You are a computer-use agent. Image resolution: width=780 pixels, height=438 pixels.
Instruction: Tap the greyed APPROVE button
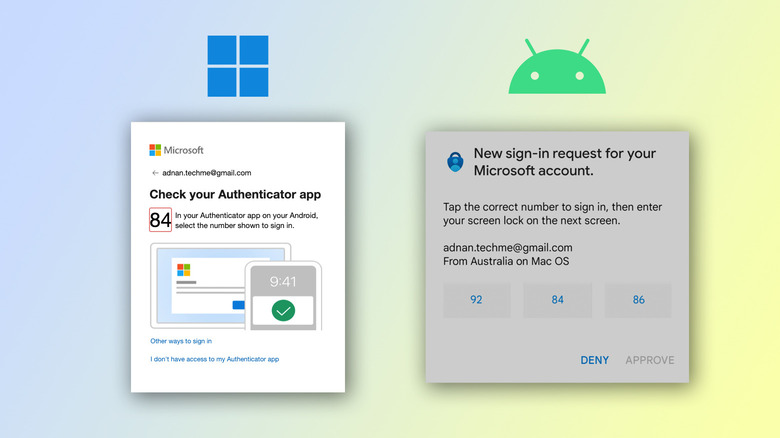[650, 360]
